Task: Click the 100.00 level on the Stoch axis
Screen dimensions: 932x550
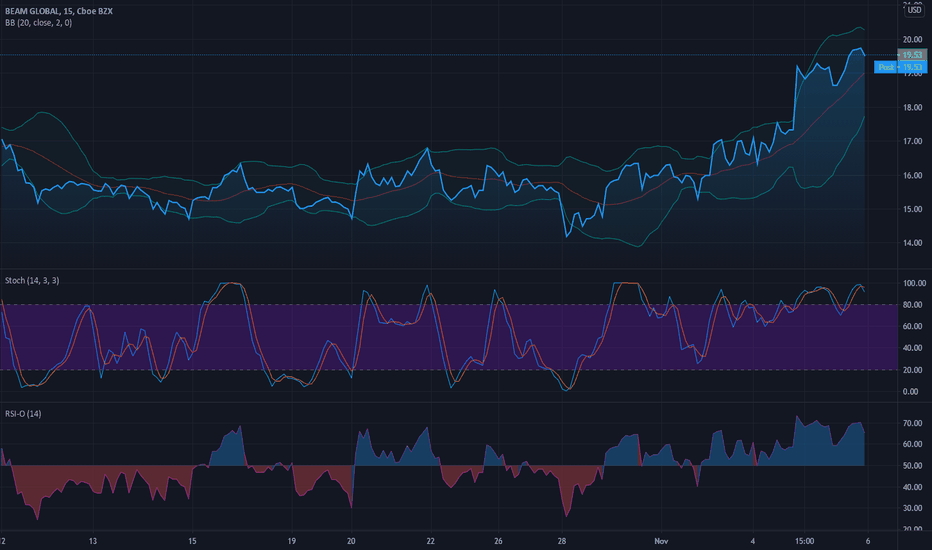Action: (914, 283)
